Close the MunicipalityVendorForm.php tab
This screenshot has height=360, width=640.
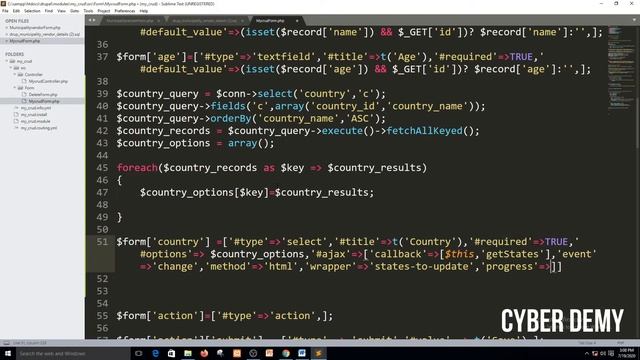(x=159, y=21)
